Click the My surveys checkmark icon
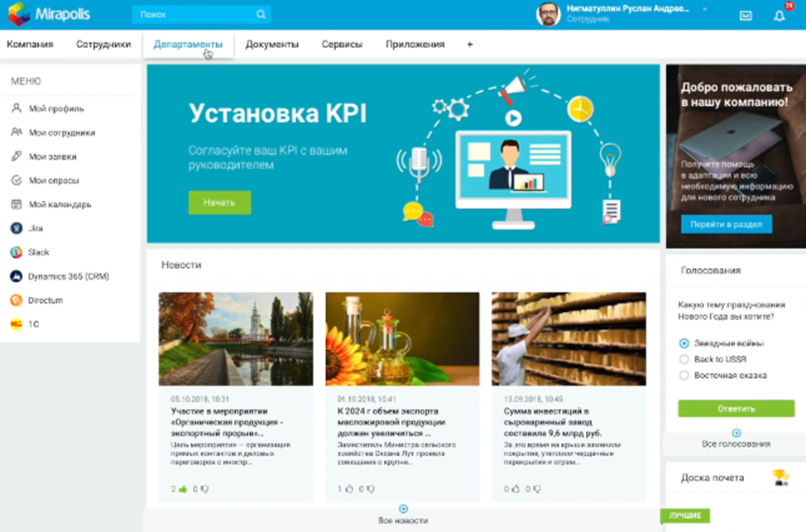Image resolution: width=806 pixels, height=532 pixels. [x=17, y=180]
